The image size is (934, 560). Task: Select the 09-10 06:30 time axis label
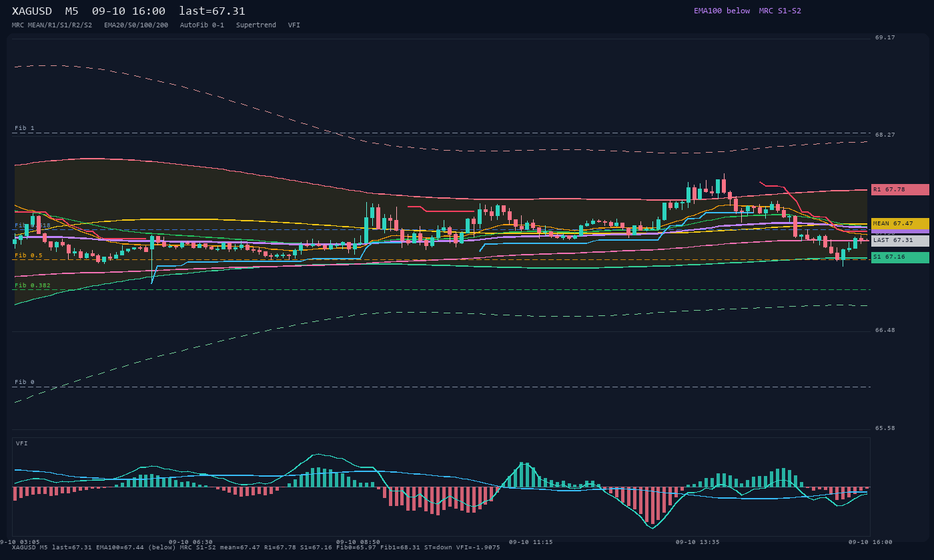191,542
